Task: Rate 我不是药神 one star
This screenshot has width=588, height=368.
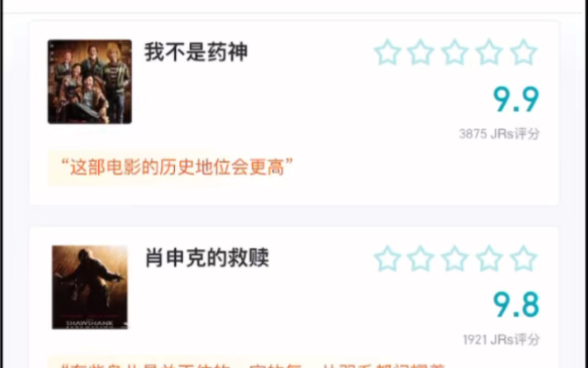Action: point(387,53)
